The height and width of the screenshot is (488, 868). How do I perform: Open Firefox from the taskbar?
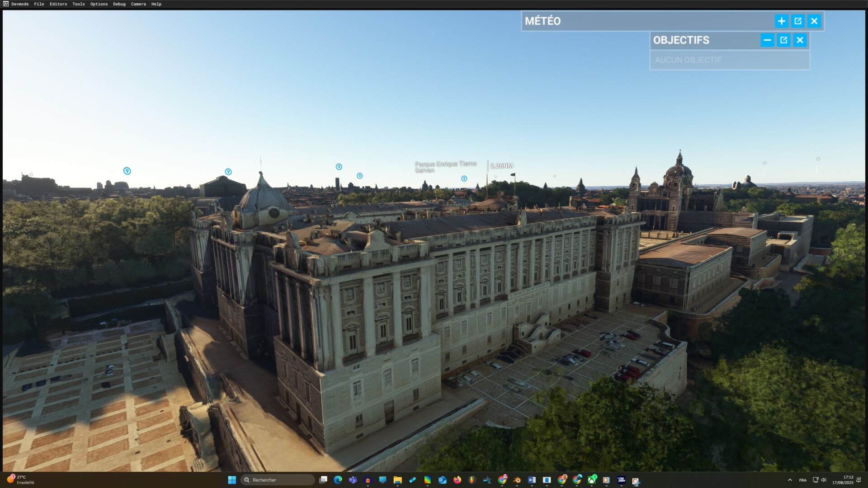(457, 480)
